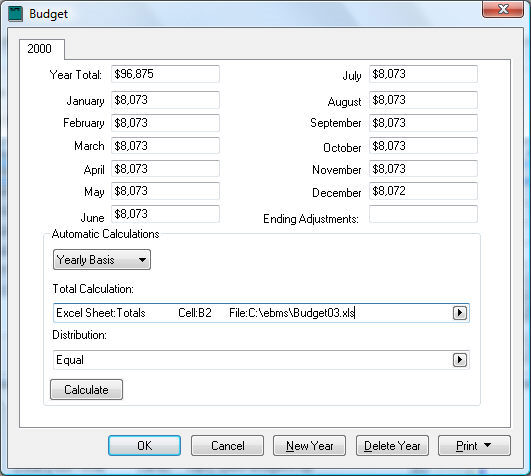The width and height of the screenshot is (531, 476).
Task: Click the Delete Year button
Action: tap(392, 446)
